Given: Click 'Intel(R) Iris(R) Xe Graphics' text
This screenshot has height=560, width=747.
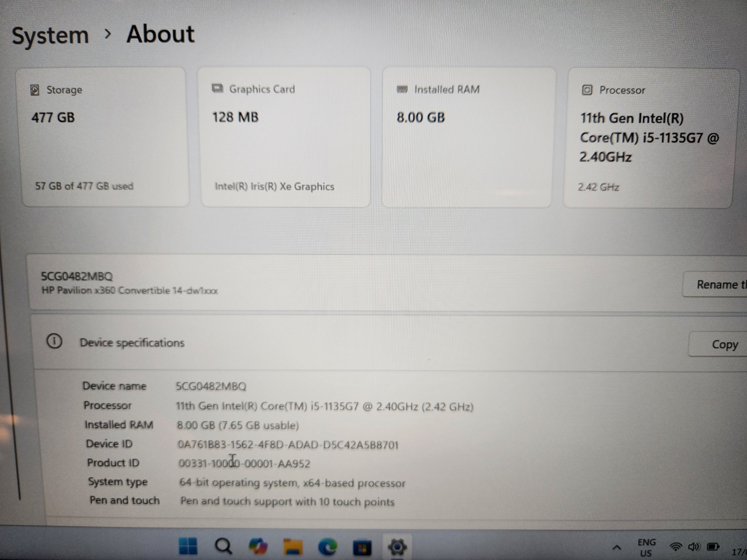Looking at the screenshot, I should [x=274, y=187].
